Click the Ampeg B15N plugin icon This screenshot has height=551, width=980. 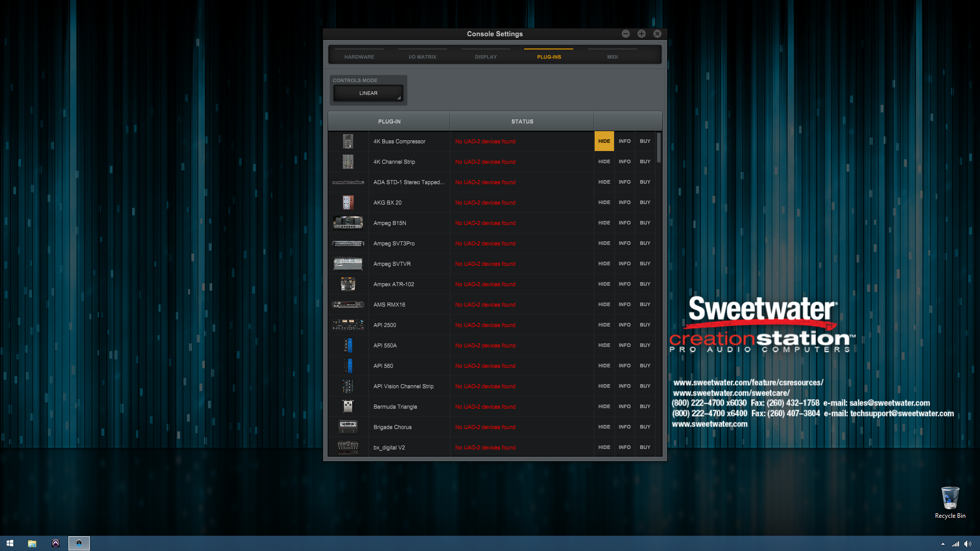pyautogui.click(x=348, y=222)
